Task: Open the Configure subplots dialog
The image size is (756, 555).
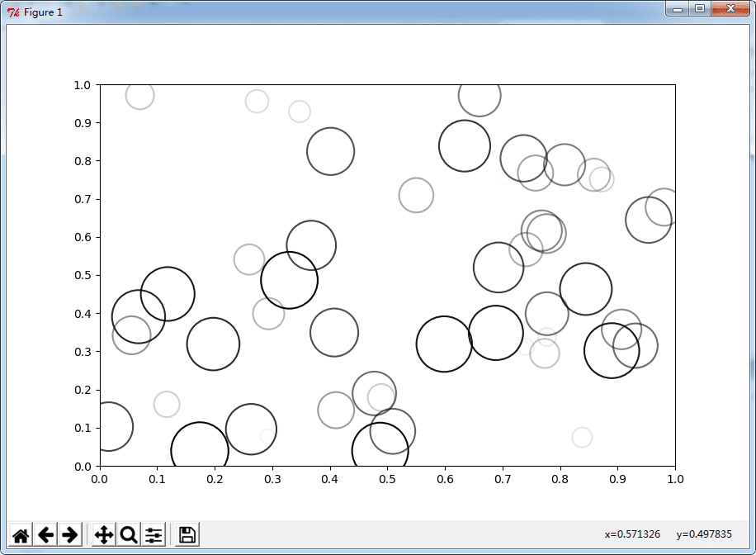Action: 154,534
